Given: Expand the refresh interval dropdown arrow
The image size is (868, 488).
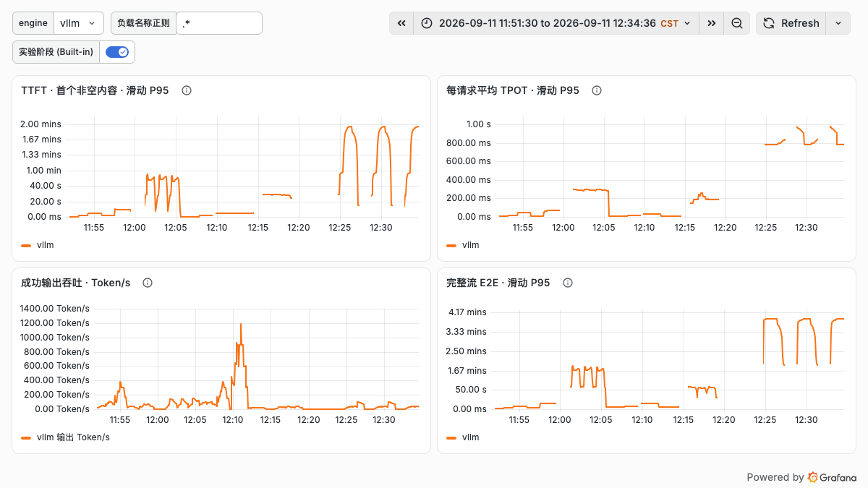Looking at the screenshot, I should click(838, 23).
